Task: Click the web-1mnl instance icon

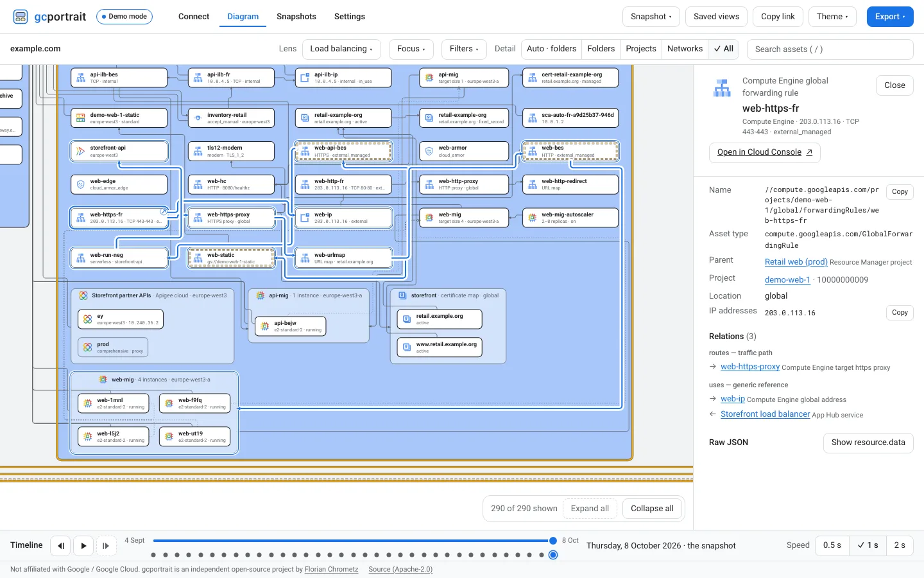Action: click(88, 403)
